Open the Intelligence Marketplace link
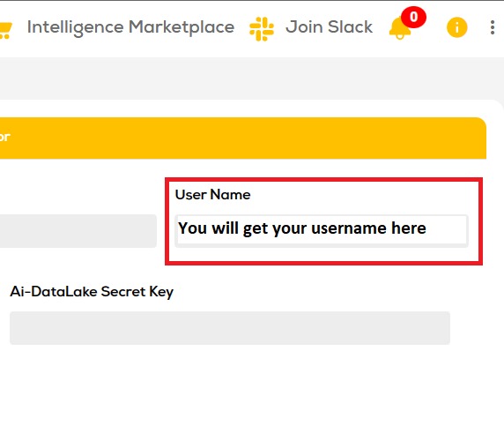The height and width of the screenshot is (441, 504). [130, 27]
